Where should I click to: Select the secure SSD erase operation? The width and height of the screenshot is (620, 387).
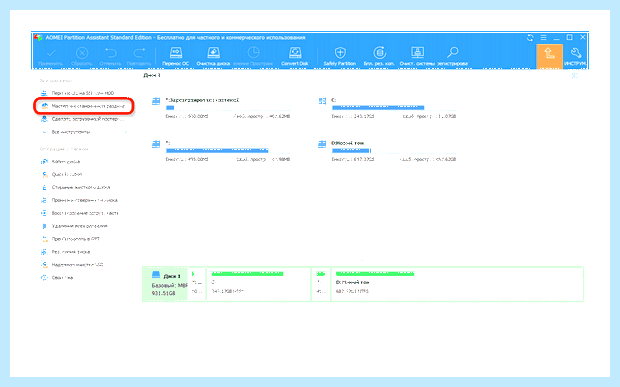(72, 265)
